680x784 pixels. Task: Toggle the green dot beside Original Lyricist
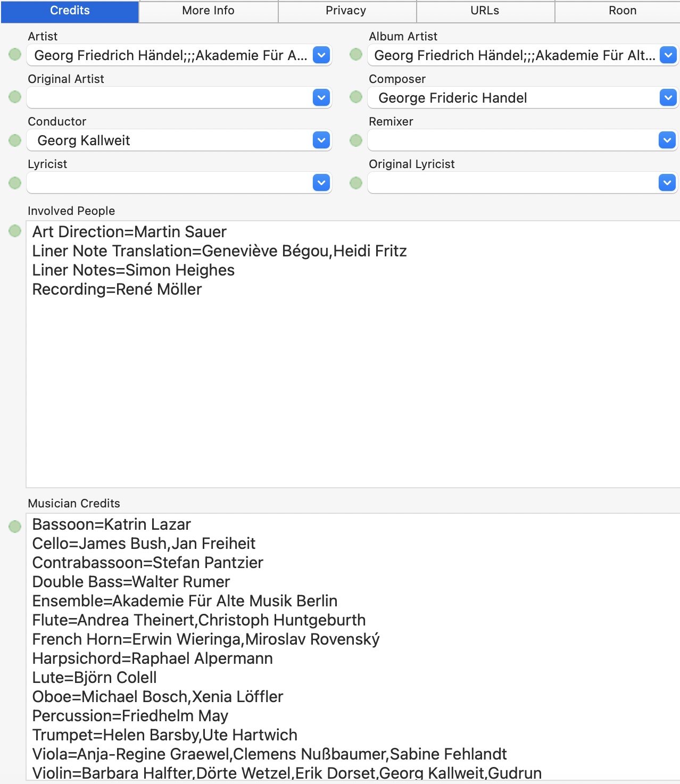pyautogui.click(x=356, y=183)
